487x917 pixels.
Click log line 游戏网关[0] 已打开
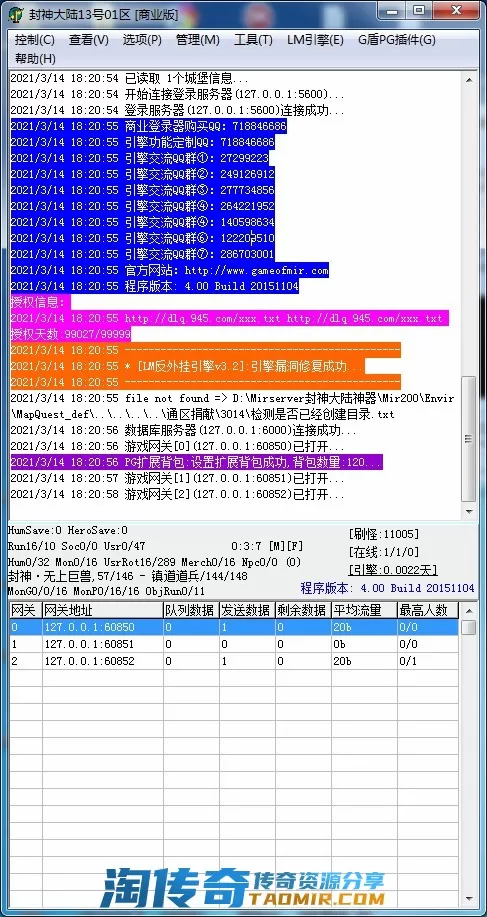tap(177, 447)
